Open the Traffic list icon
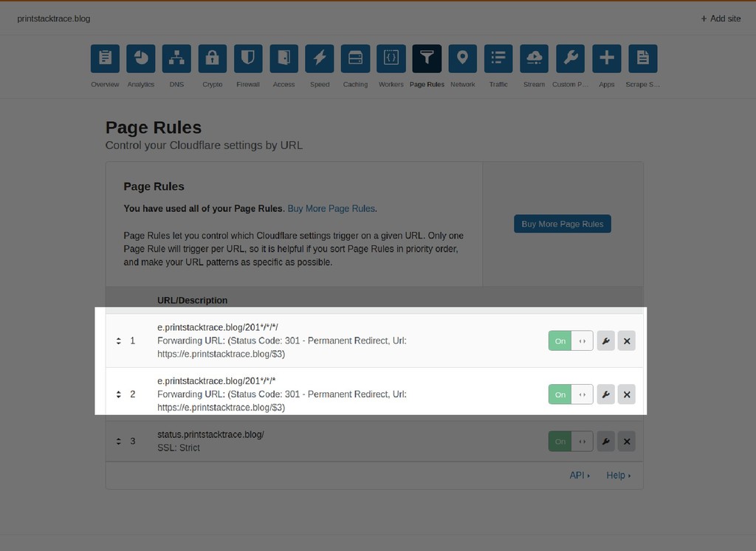This screenshot has width=756, height=551. tap(498, 58)
